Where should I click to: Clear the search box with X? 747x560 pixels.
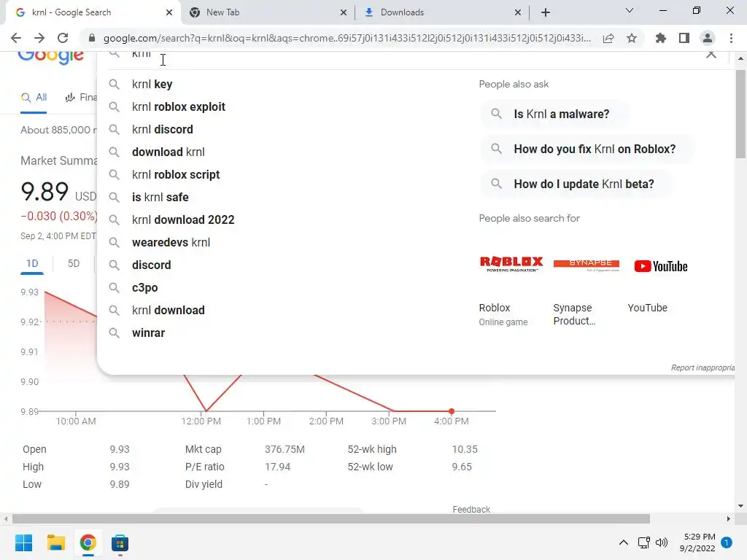(x=711, y=54)
